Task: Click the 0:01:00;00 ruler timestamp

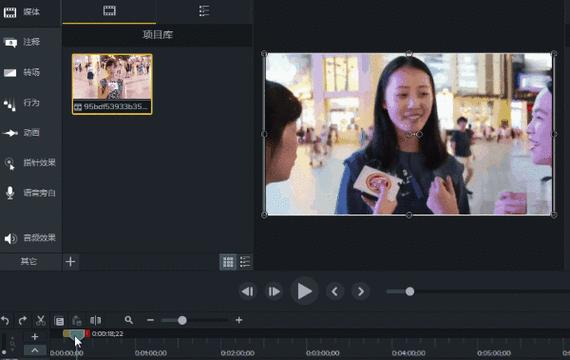Action: pyautogui.click(x=150, y=353)
